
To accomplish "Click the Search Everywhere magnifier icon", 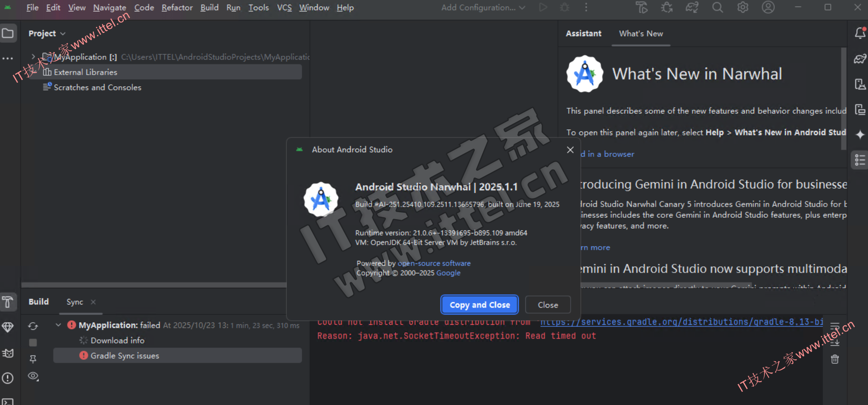I will [717, 8].
